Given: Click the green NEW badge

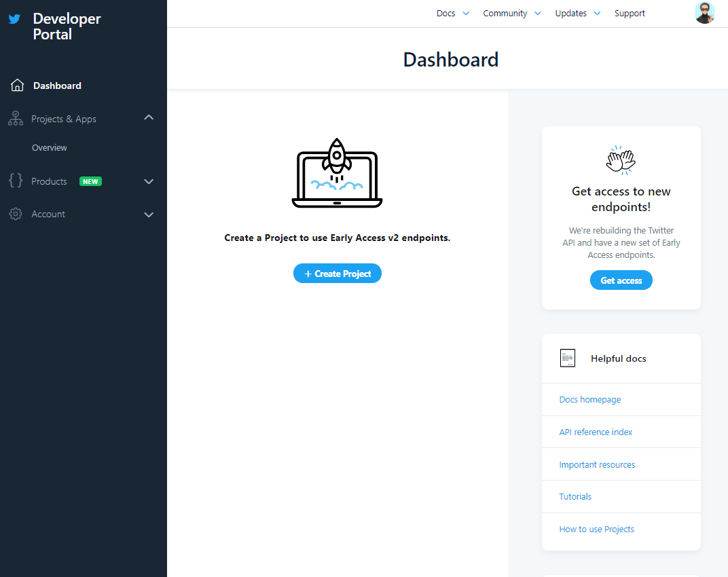Looking at the screenshot, I should (x=90, y=181).
